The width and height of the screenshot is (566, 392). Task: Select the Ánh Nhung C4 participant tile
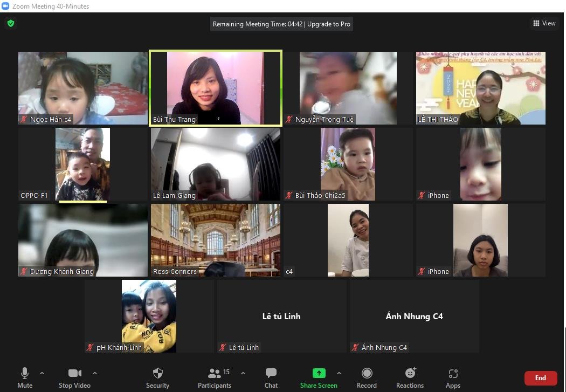pos(414,316)
